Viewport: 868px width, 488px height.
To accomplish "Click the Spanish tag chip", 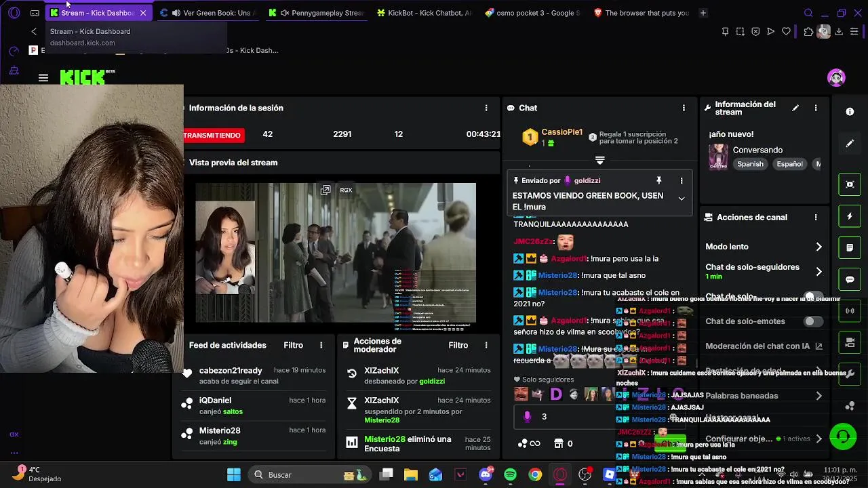I will coord(750,164).
